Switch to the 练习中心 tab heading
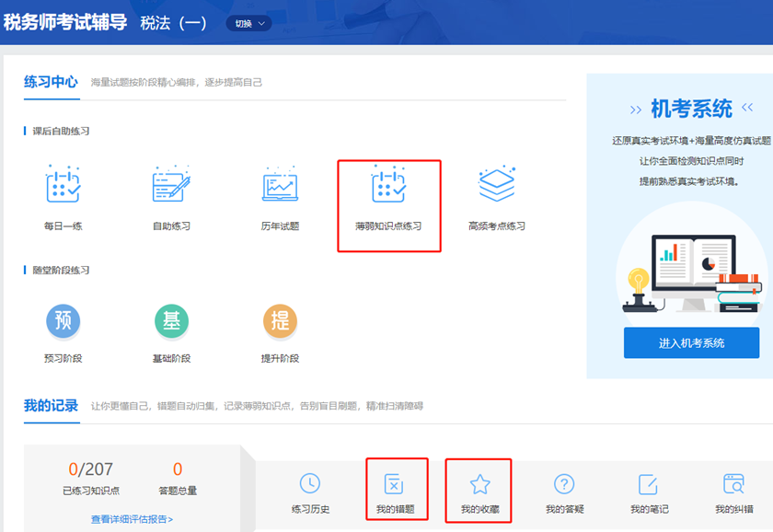 pyautogui.click(x=51, y=82)
